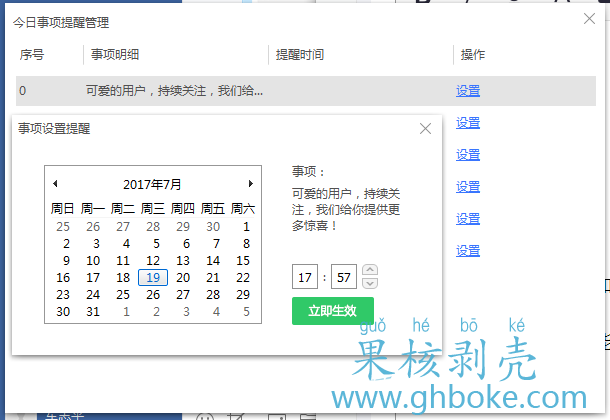Viewport: 610px width, 420px height.
Task: Pick July 31 in the calendar
Action: pos(93,312)
